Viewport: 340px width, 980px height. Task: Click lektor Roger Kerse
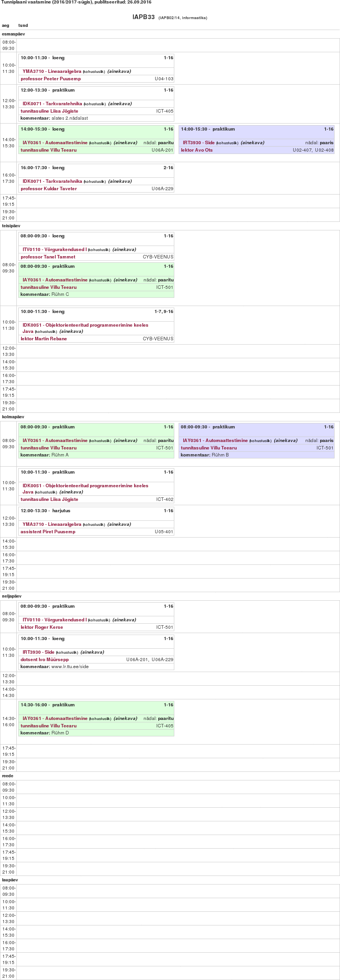click(x=42, y=627)
